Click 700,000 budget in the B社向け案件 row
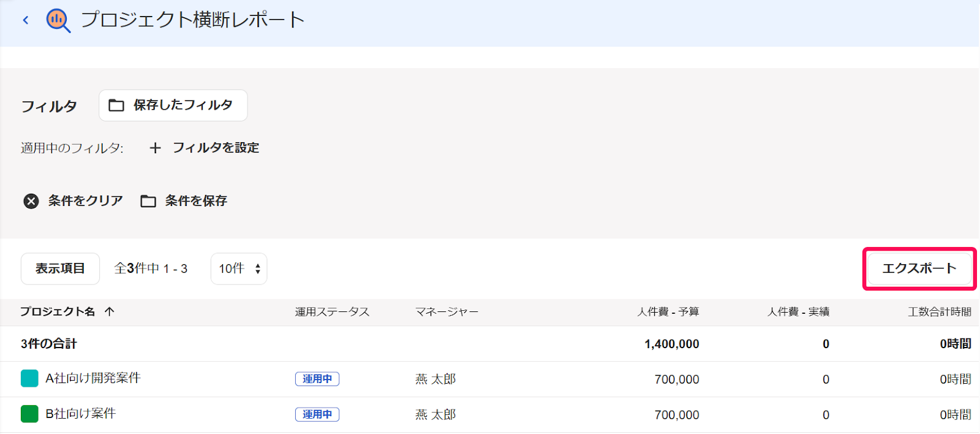The image size is (980, 434). (x=677, y=415)
